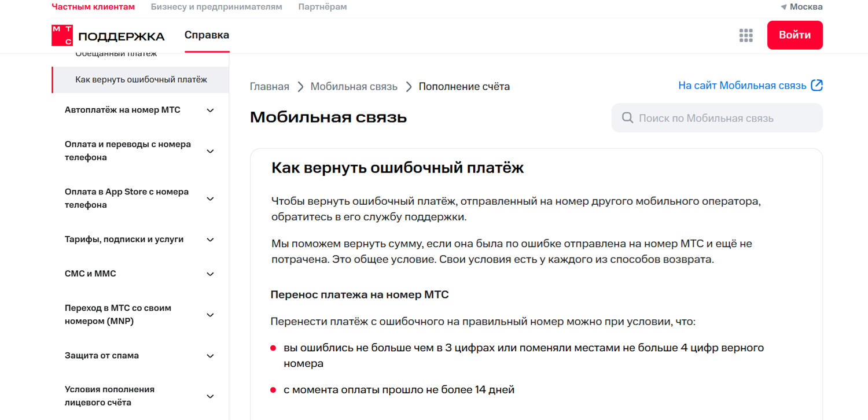Open the Справка tab

[x=207, y=35]
